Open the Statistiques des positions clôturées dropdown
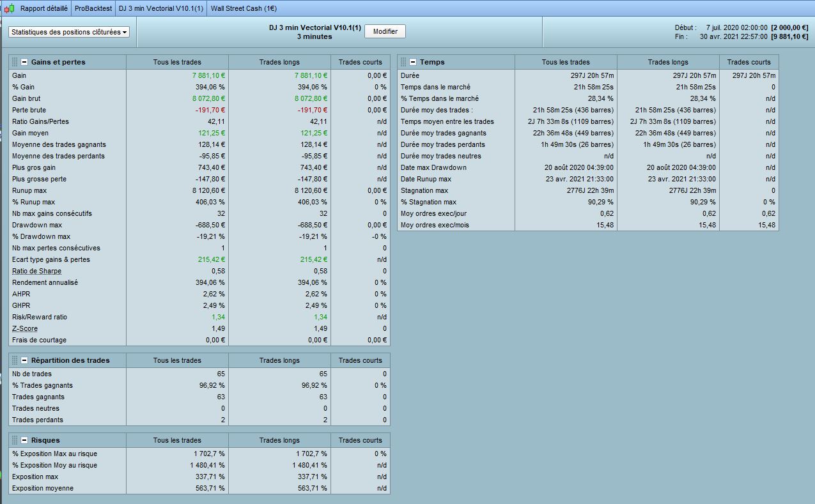Viewport: 815px width, 504px height. point(69,32)
